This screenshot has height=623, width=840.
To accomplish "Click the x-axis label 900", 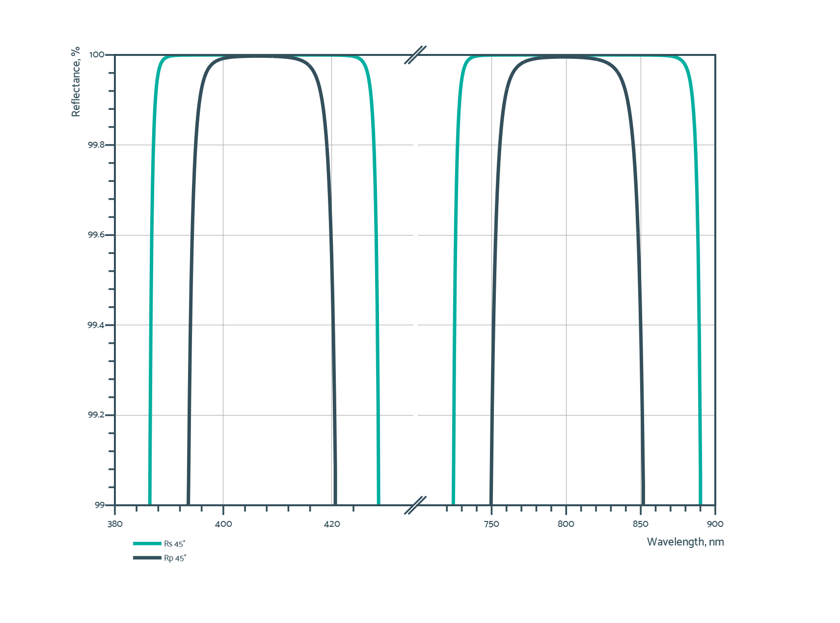I will click(x=715, y=524).
